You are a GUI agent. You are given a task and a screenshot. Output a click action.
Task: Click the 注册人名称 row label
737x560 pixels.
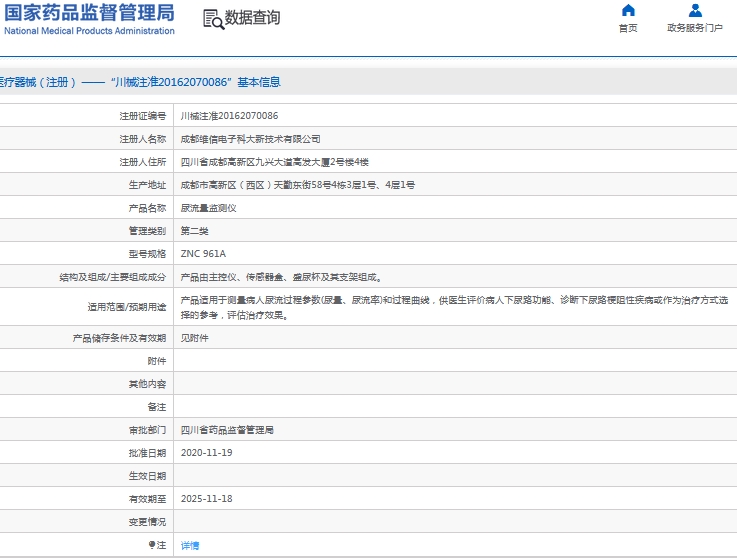point(143,139)
